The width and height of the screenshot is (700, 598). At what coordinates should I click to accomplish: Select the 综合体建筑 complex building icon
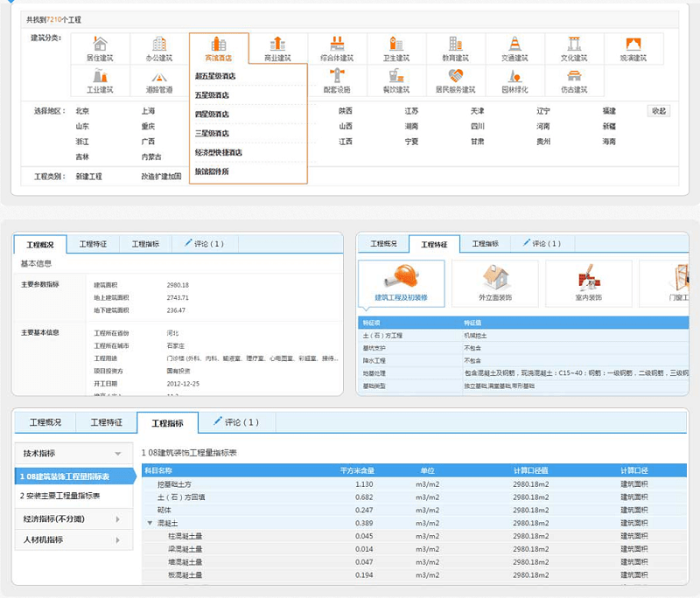pos(337,44)
